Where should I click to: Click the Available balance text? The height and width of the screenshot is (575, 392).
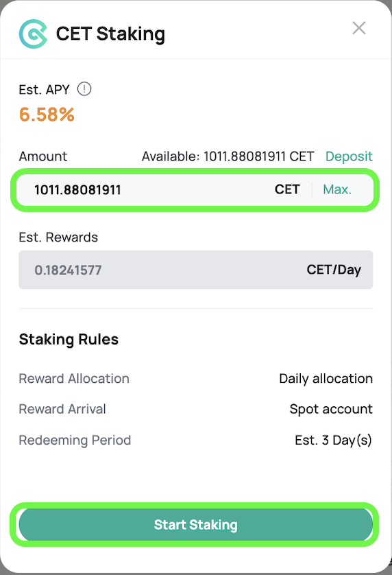coord(228,156)
